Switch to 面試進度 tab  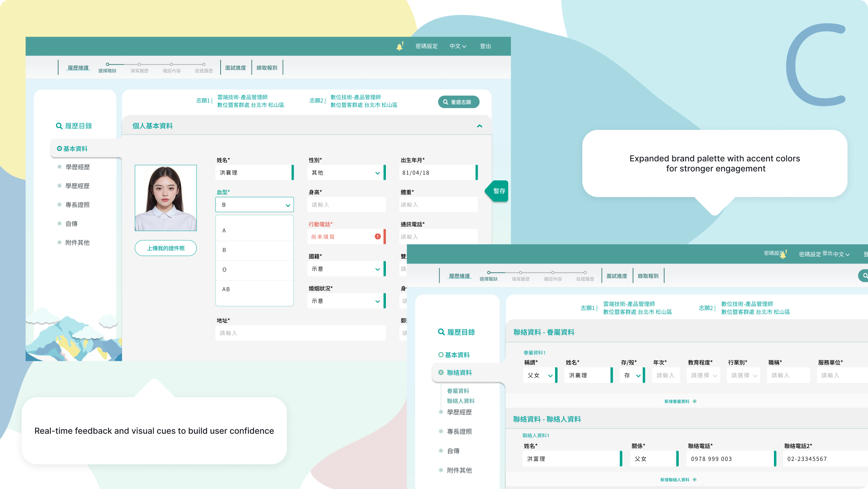point(235,68)
